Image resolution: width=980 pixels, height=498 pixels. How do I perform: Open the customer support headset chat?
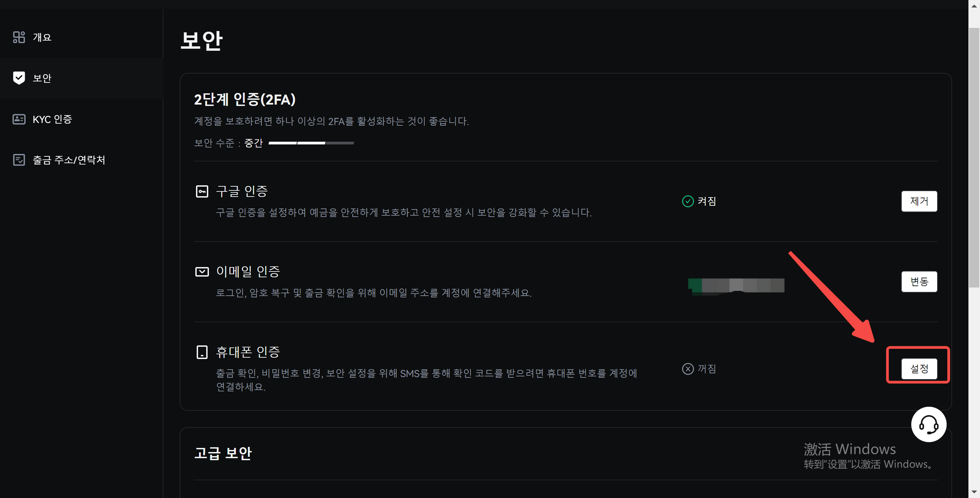[x=928, y=424]
